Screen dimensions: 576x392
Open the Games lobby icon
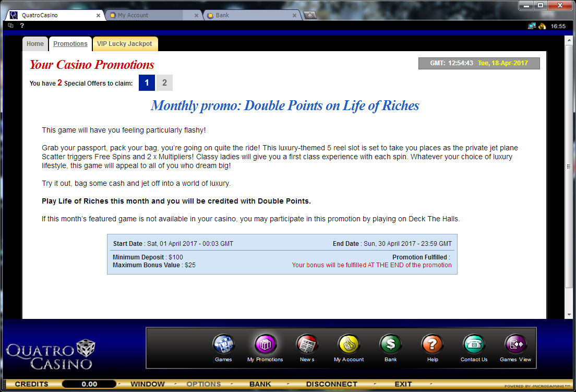[223, 345]
